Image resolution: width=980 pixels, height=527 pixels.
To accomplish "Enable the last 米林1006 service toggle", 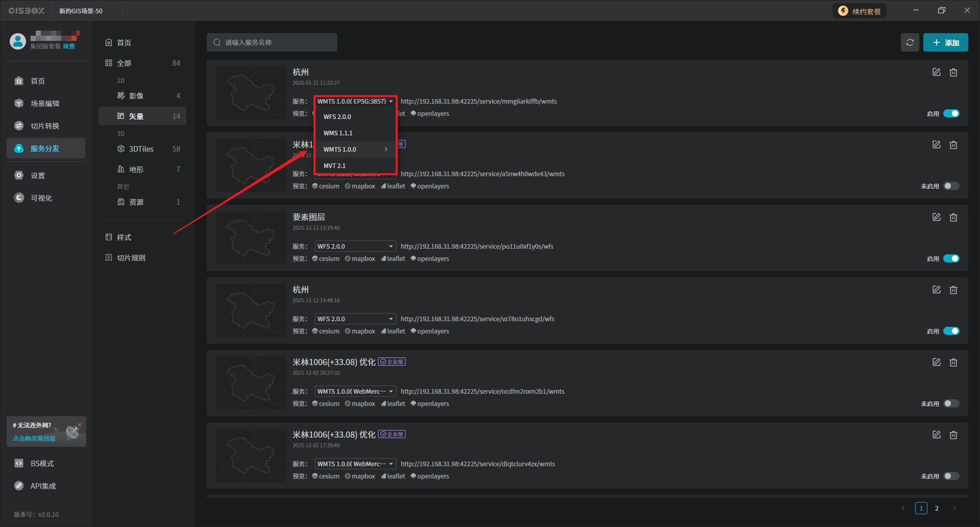I will click(x=951, y=476).
